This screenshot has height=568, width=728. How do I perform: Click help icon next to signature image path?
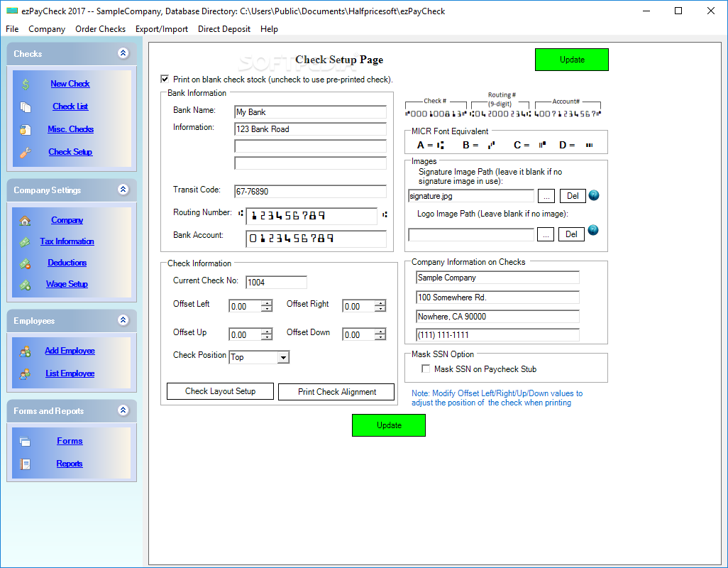[594, 195]
